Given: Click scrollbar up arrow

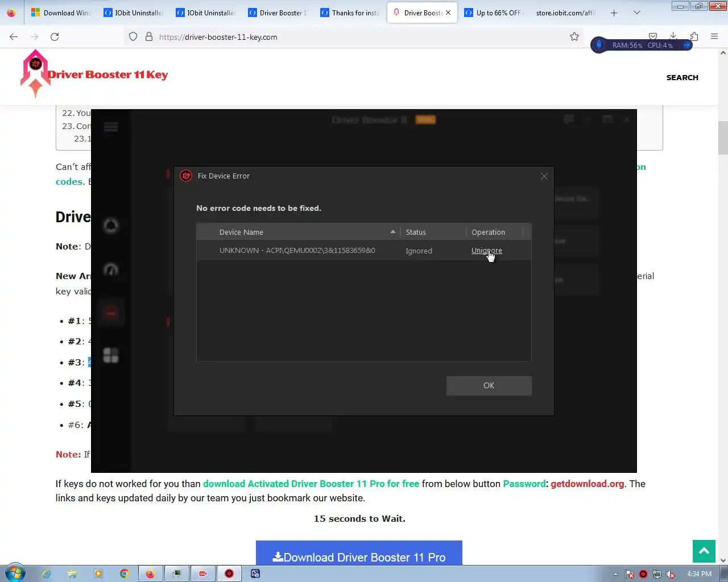Looking at the screenshot, I should click(x=723, y=53).
